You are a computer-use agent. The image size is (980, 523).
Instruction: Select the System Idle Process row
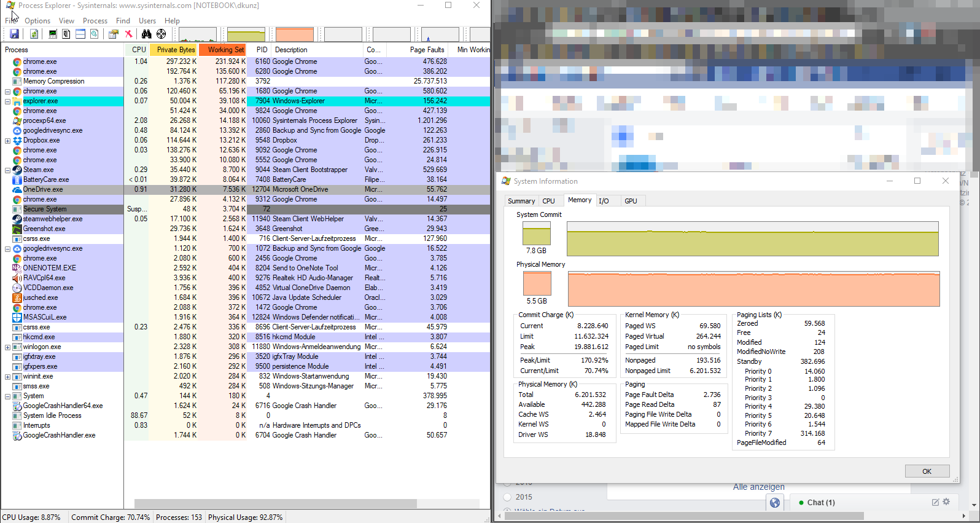click(x=246, y=415)
